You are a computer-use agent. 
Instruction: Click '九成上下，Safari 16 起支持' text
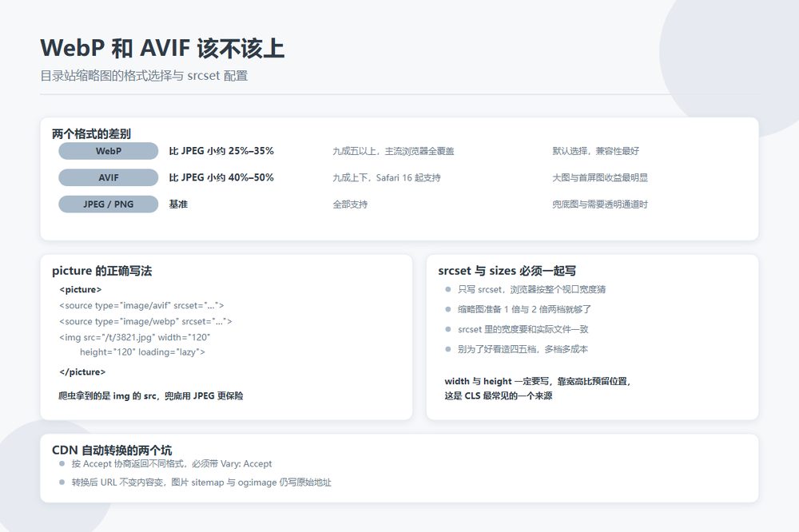(x=387, y=177)
